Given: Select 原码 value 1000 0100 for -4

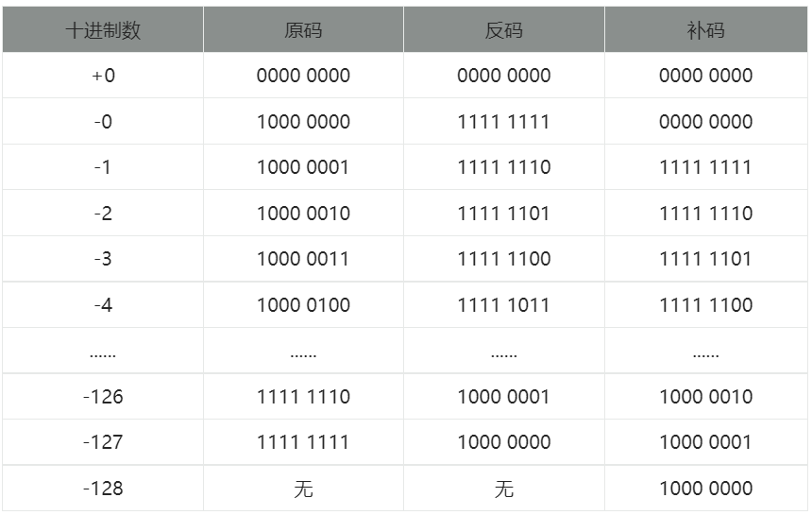Looking at the screenshot, I should (x=303, y=305).
